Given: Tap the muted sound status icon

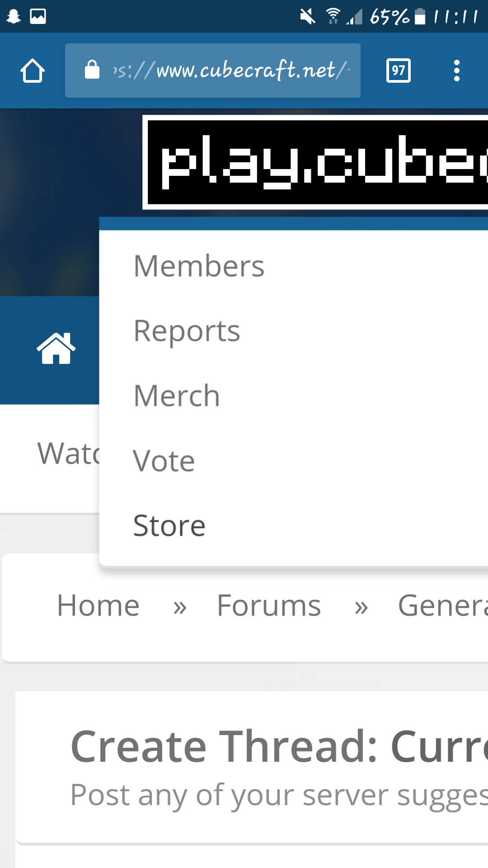Looking at the screenshot, I should (x=308, y=17).
